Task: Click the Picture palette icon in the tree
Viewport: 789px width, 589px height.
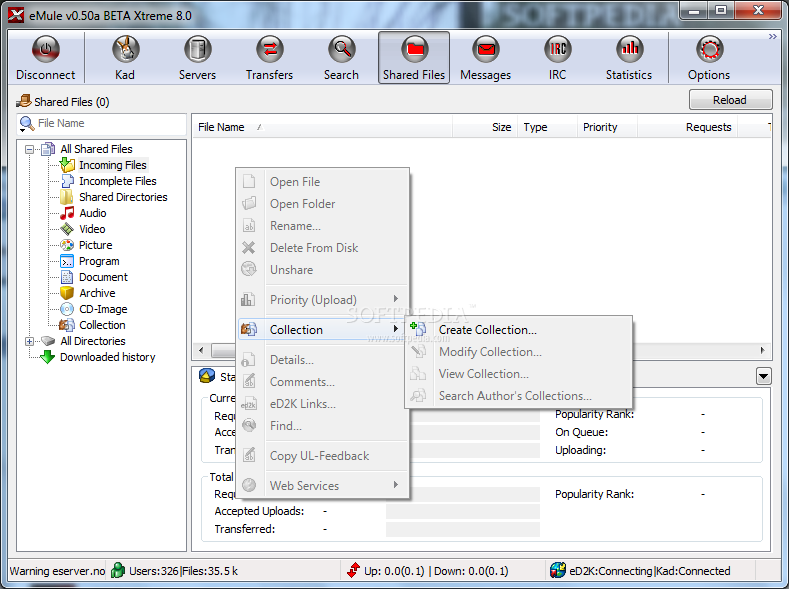Action: tap(67, 245)
